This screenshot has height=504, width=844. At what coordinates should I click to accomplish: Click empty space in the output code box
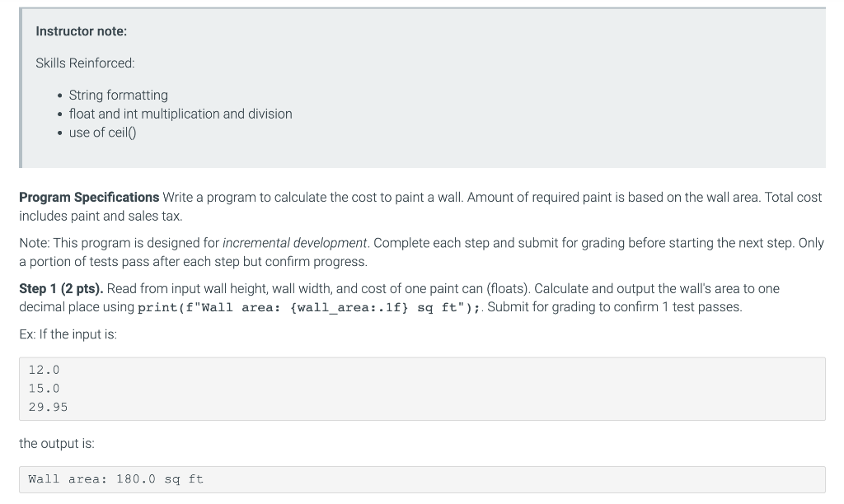pyautogui.click(x=511, y=479)
